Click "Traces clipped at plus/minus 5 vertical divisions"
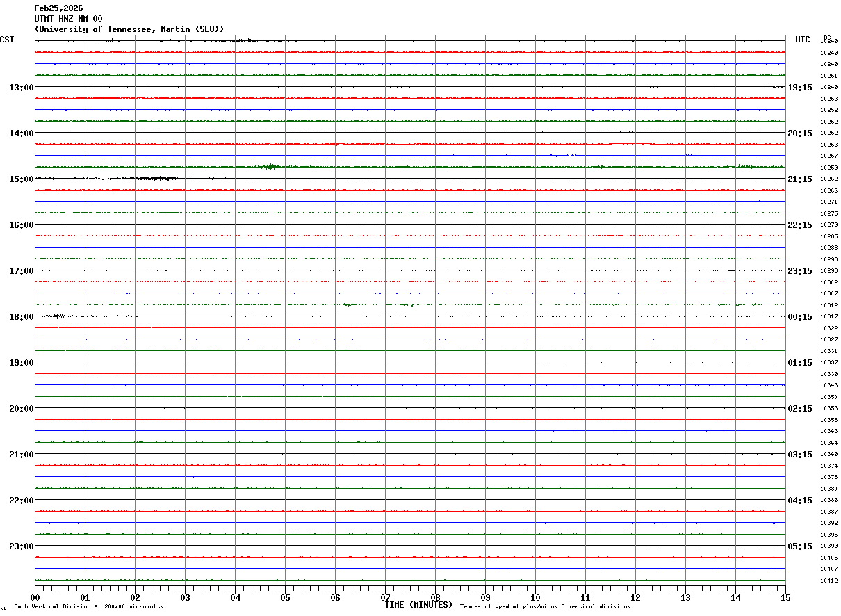The image size is (841, 616). [545, 607]
